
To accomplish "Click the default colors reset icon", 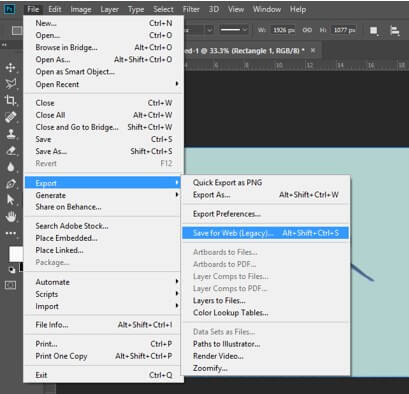I will 12,270.
